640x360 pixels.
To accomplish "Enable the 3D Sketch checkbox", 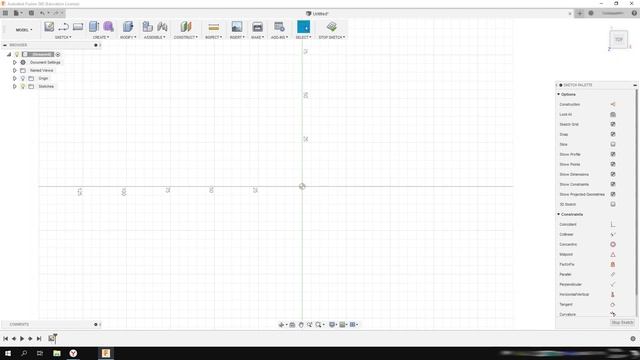I will pos(613,204).
